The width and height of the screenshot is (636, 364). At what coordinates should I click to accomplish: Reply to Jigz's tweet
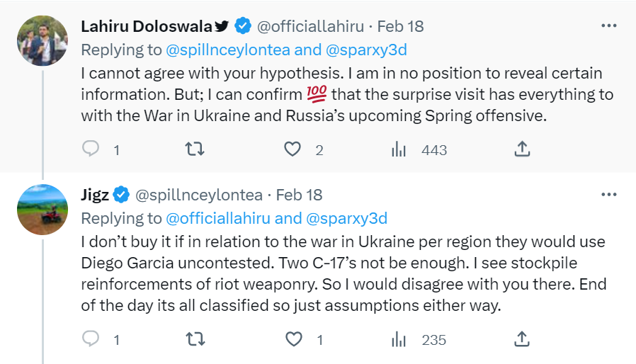coord(91,339)
